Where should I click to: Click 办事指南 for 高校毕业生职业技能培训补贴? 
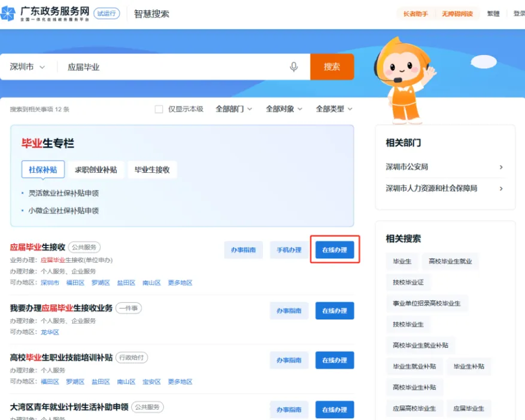289,360
